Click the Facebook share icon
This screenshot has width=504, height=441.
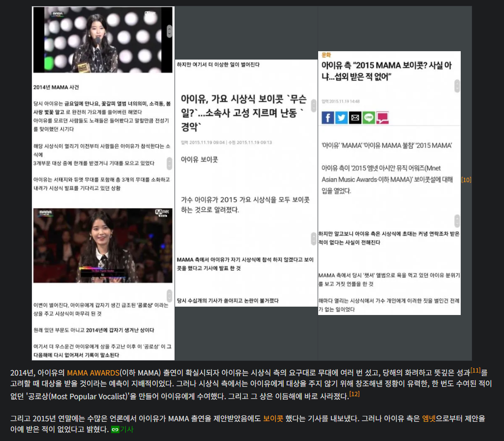[x=327, y=118]
